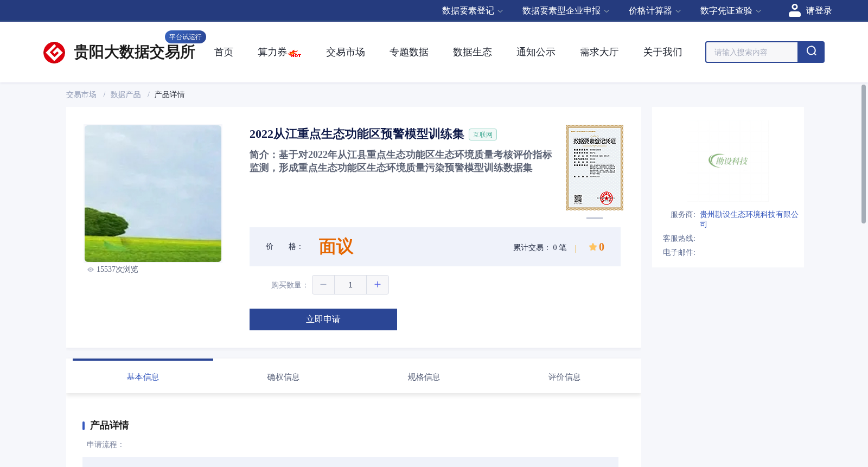Click 请登录 login link
The height and width of the screenshot is (467, 868).
tap(819, 11)
